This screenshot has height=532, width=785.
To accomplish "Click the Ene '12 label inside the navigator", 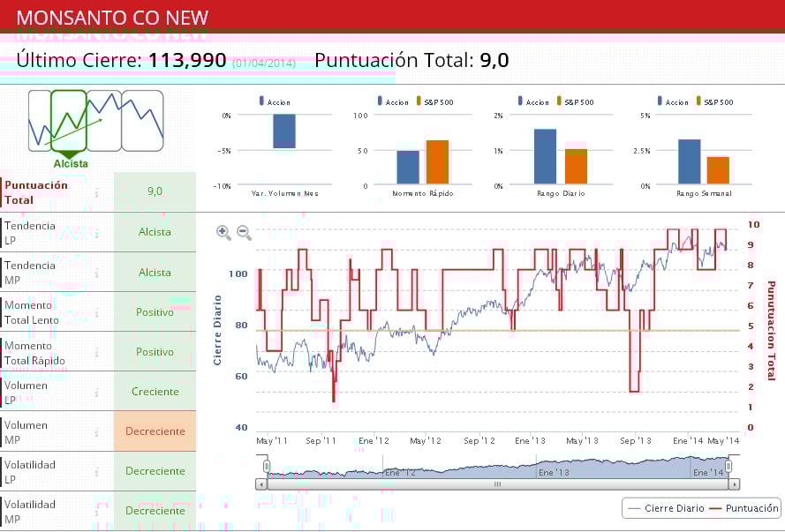I will click(400, 473).
